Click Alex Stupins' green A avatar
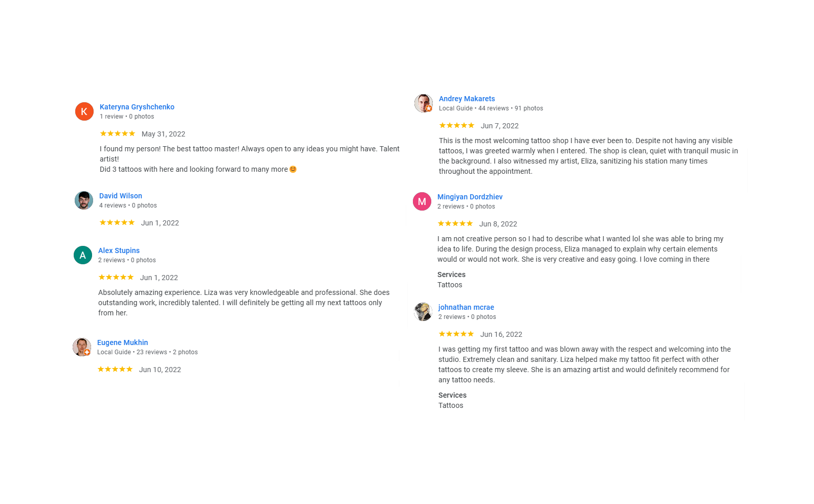 83,255
